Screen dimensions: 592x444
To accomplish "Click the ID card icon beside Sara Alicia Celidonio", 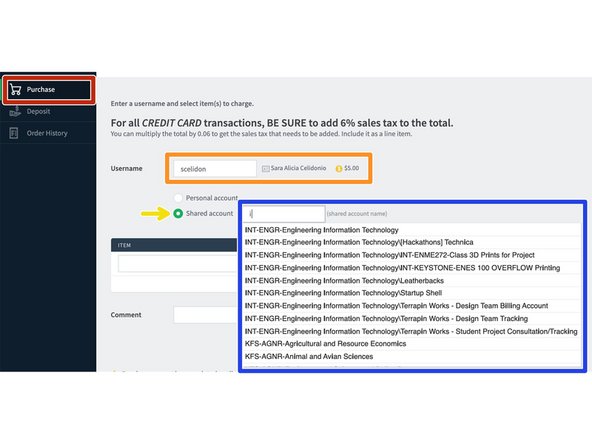I will tap(265, 168).
